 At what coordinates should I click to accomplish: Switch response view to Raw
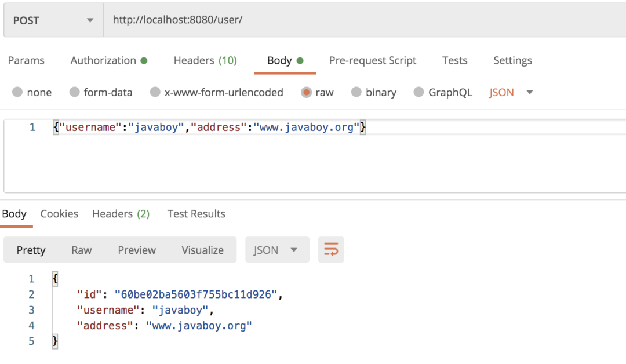(82, 250)
